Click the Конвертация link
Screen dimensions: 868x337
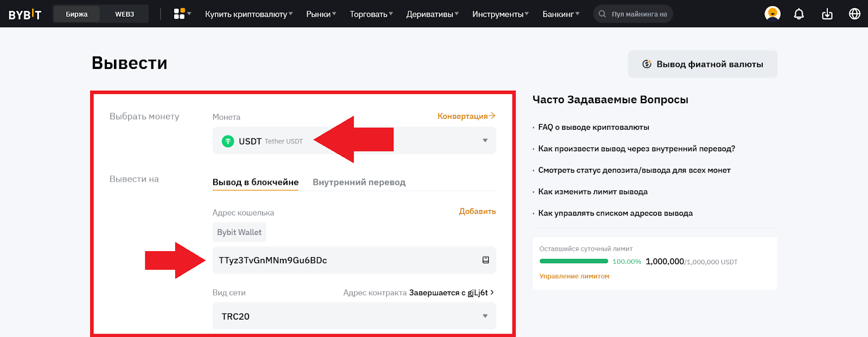(466, 116)
